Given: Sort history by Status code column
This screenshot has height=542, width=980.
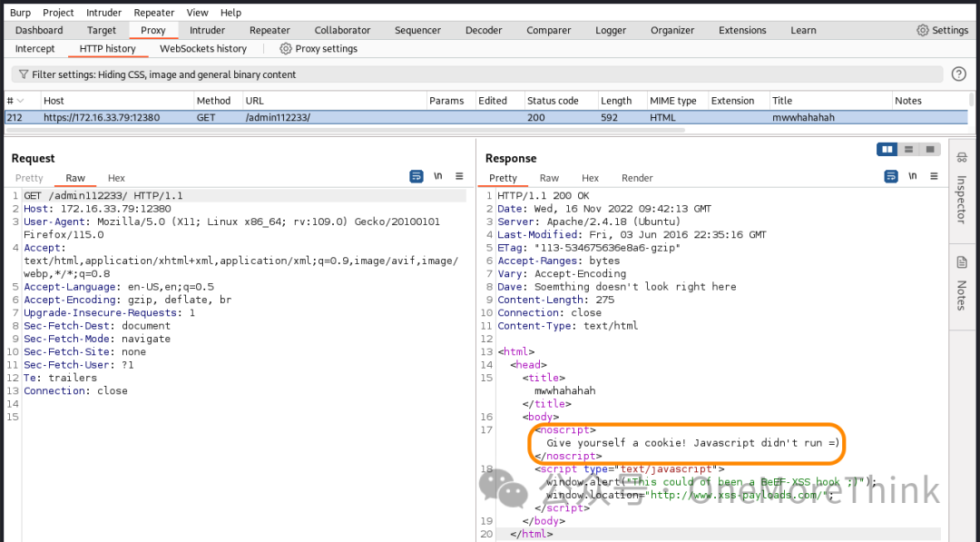Looking at the screenshot, I should [x=560, y=101].
